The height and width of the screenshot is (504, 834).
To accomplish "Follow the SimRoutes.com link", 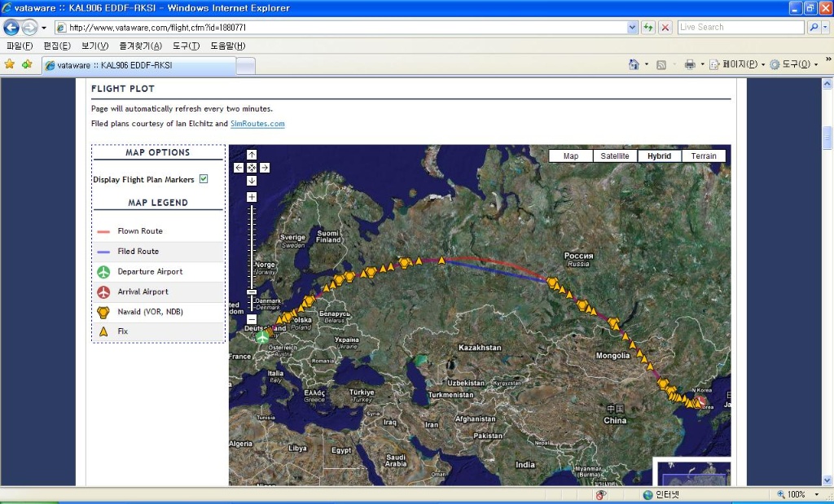I will pos(257,124).
